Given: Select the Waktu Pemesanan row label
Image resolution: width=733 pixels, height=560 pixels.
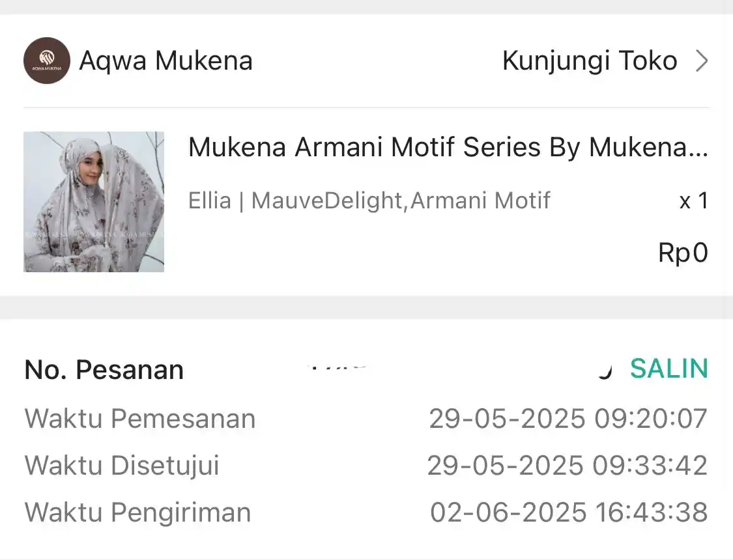Looking at the screenshot, I should click(x=140, y=419).
